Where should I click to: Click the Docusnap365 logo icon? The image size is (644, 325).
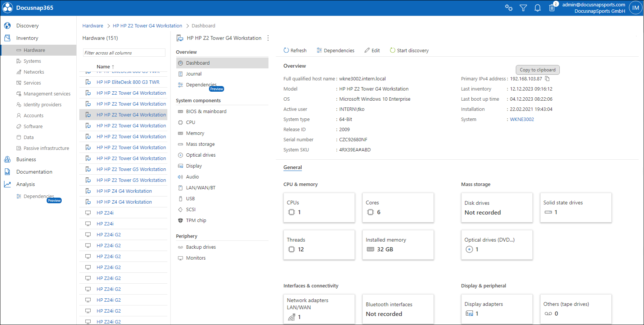pyautogui.click(x=8, y=8)
